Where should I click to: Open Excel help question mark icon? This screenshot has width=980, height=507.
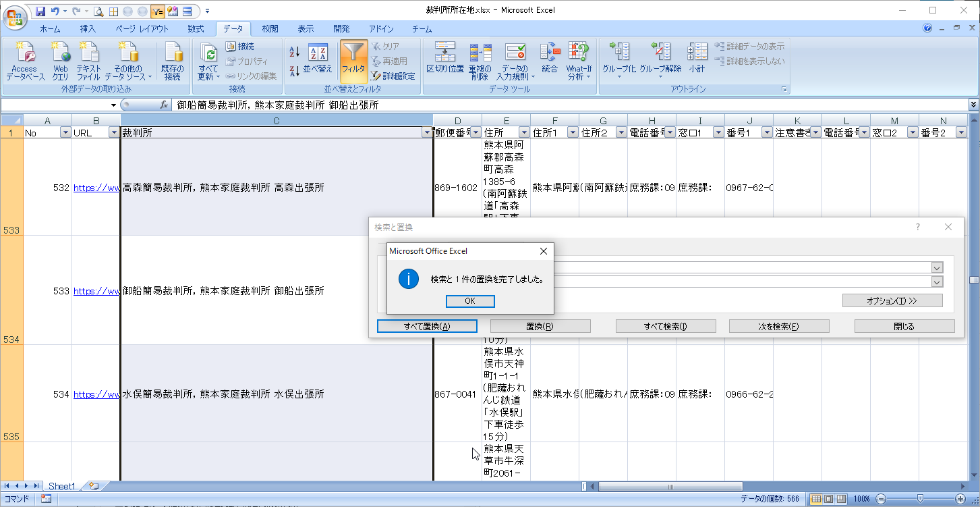click(x=927, y=28)
